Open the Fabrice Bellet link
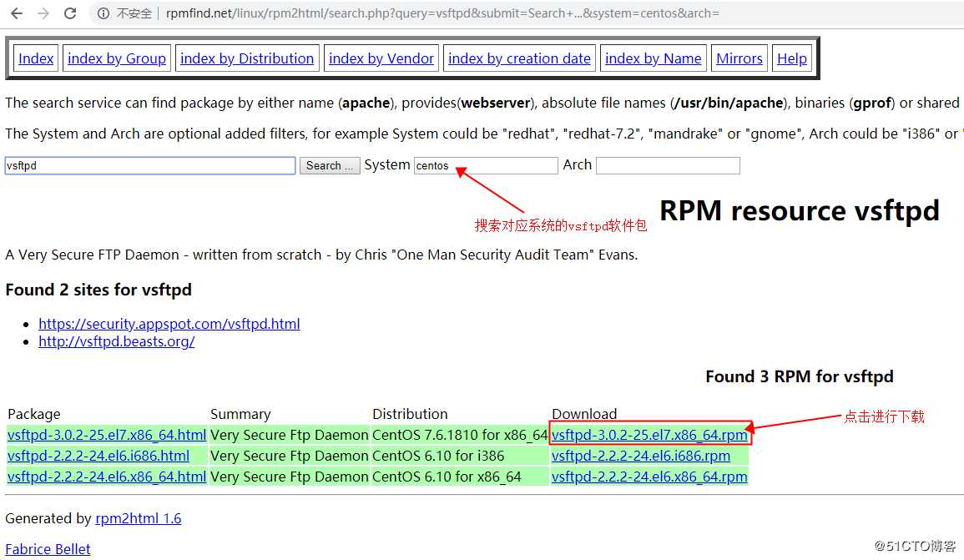 point(48,549)
